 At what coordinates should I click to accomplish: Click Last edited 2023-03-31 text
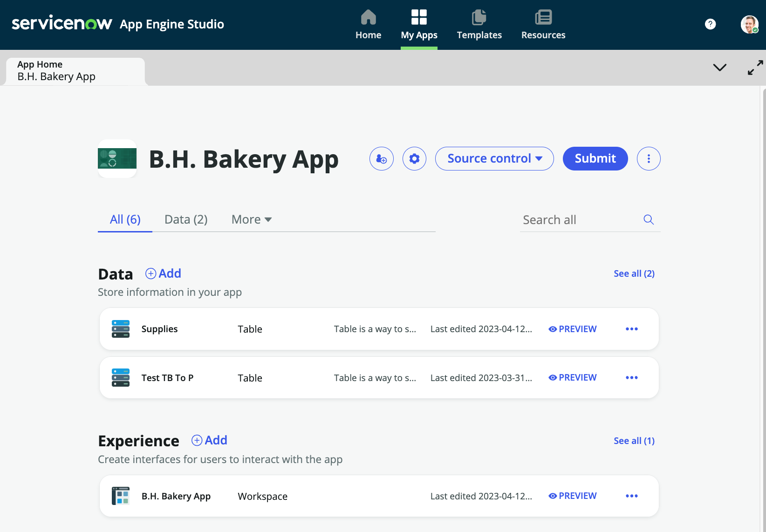pos(481,378)
